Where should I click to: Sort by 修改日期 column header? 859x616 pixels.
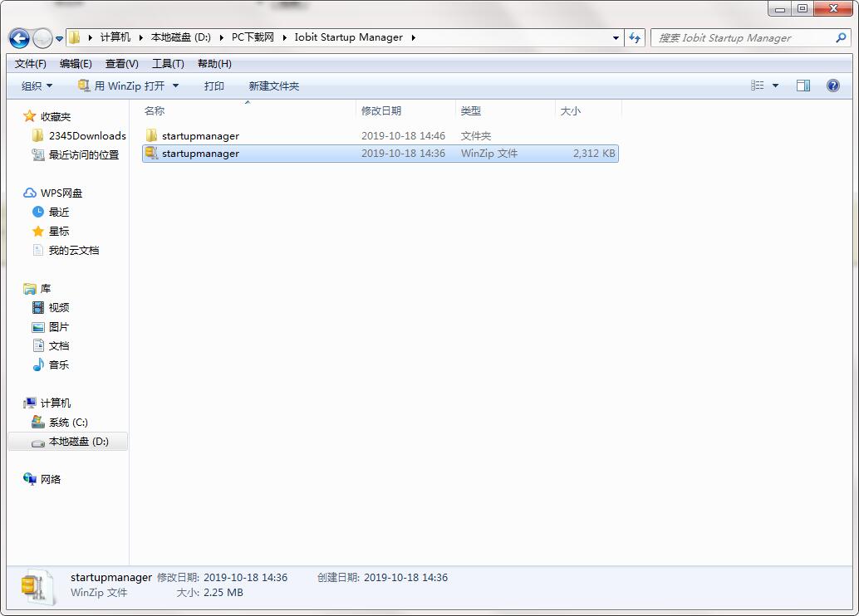[381, 110]
